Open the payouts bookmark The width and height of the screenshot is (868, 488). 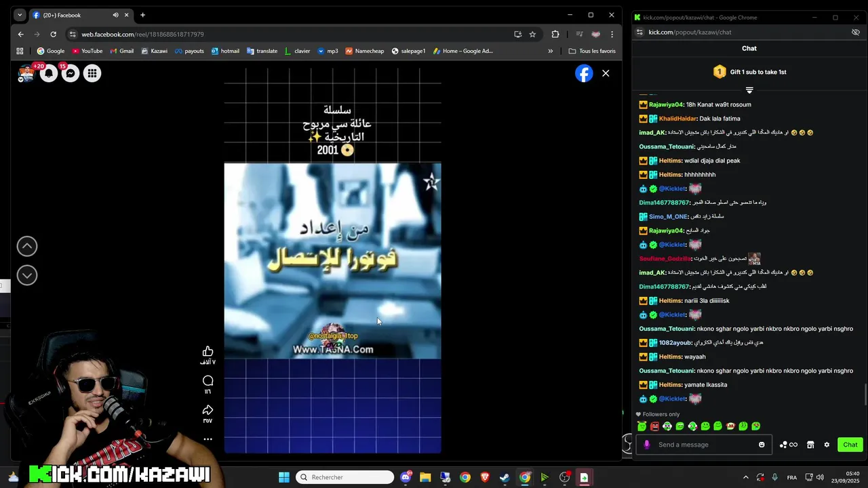point(189,51)
